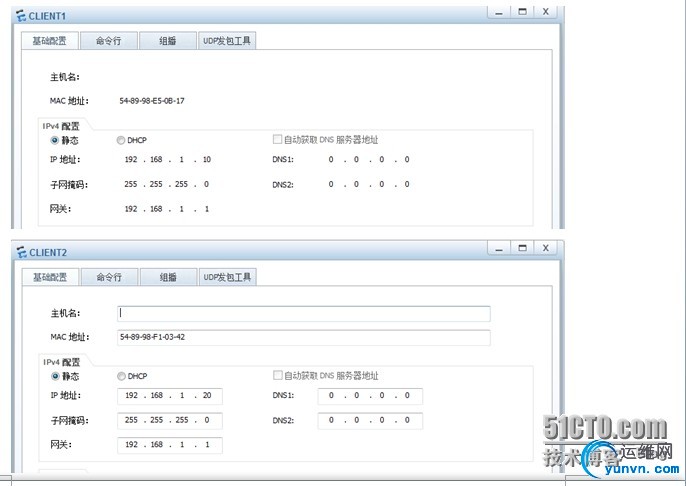Select DHCP radio button in CLIENT1
The width and height of the screenshot is (686, 486).
coord(121,140)
